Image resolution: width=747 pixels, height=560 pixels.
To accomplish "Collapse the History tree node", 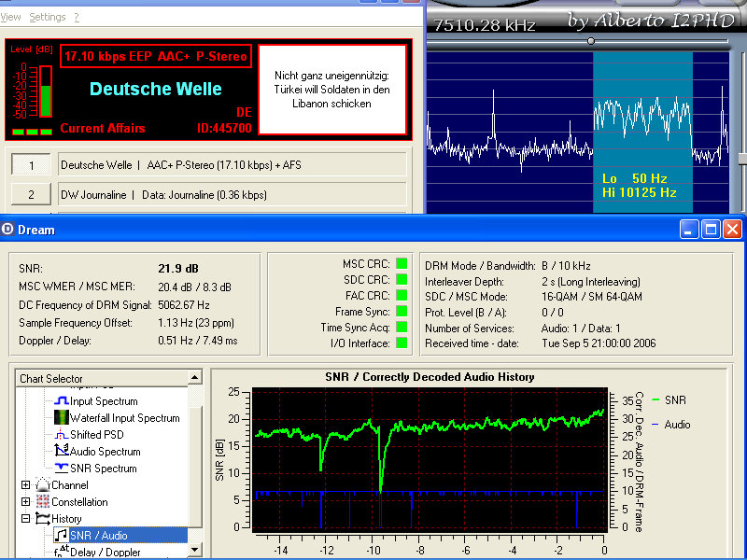I will point(26,519).
